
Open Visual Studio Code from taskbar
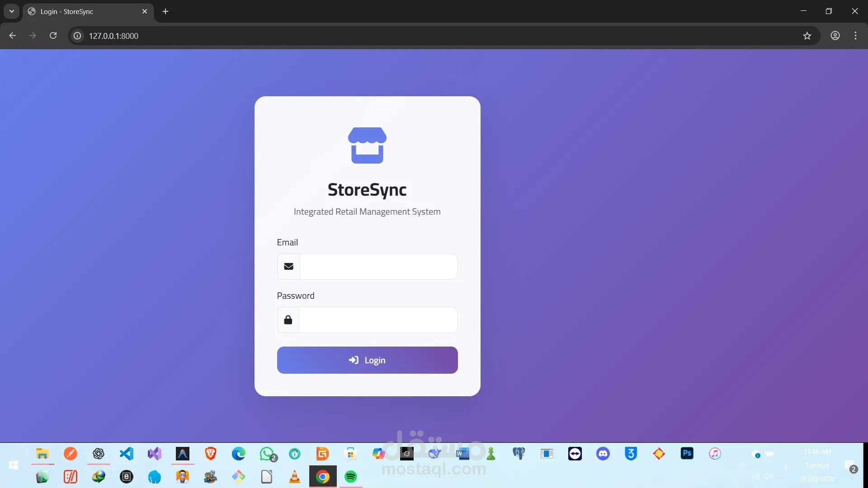127,453
